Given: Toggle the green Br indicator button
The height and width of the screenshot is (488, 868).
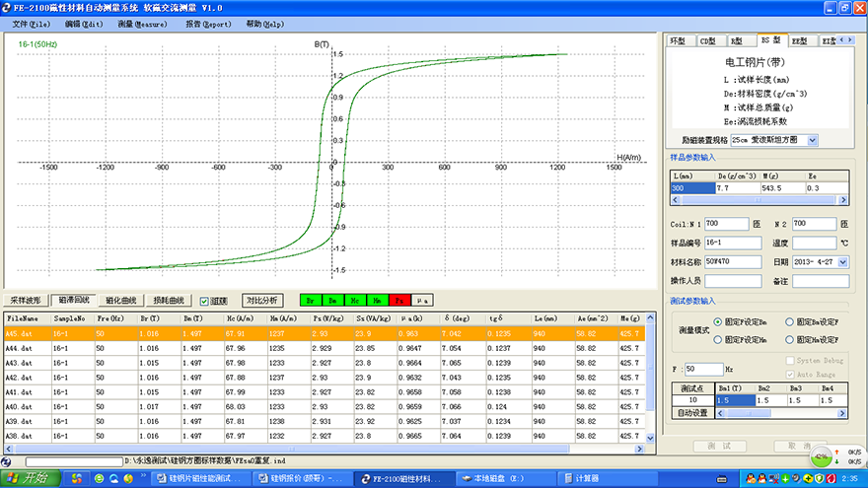Looking at the screenshot, I should tap(311, 301).
